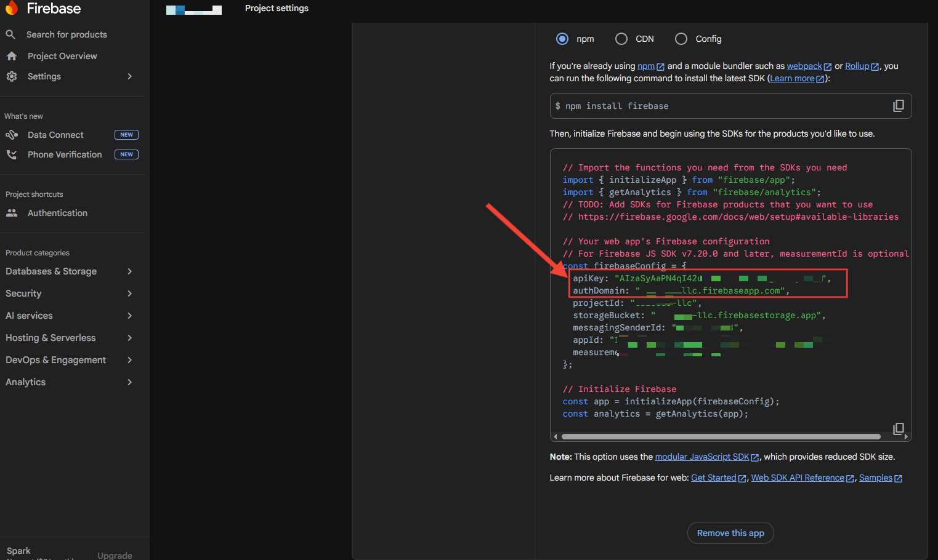Open Project Overview in sidebar

(62, 56)
